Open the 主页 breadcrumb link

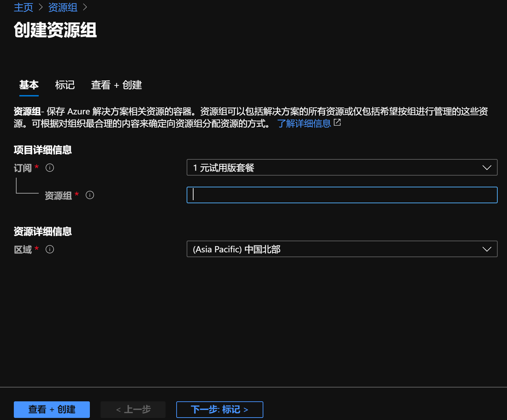[23, 7]
